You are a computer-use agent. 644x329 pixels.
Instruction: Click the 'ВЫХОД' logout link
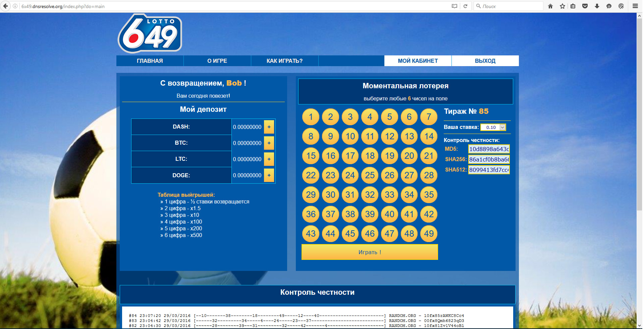pos(485,61)
